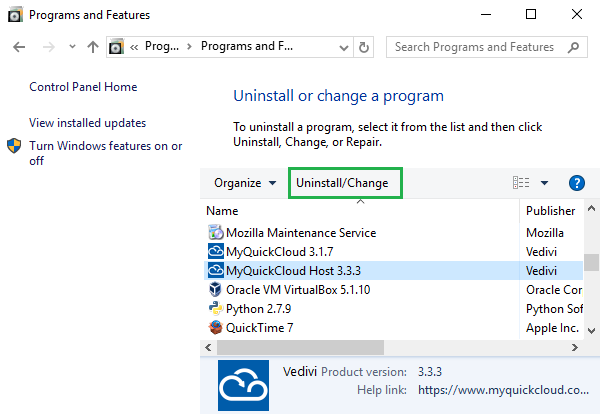Viewport: 600px width, 414px height.
Task: Click the 'Apple Inc.' publisher cell
Action: click(552, 328)
